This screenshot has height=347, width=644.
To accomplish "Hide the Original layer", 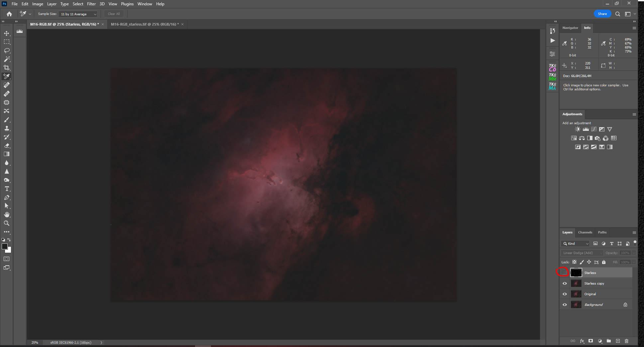I will pyautogui.click(x=564, y=294).
